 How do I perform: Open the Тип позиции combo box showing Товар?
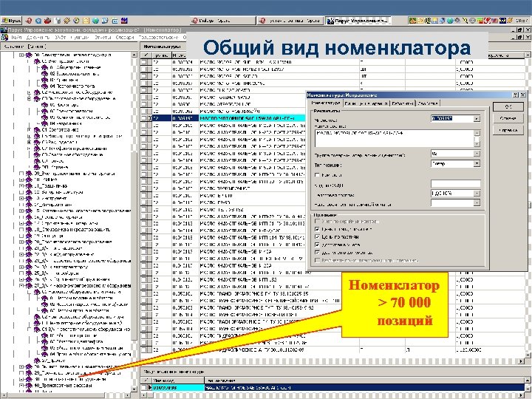(477, 163)
